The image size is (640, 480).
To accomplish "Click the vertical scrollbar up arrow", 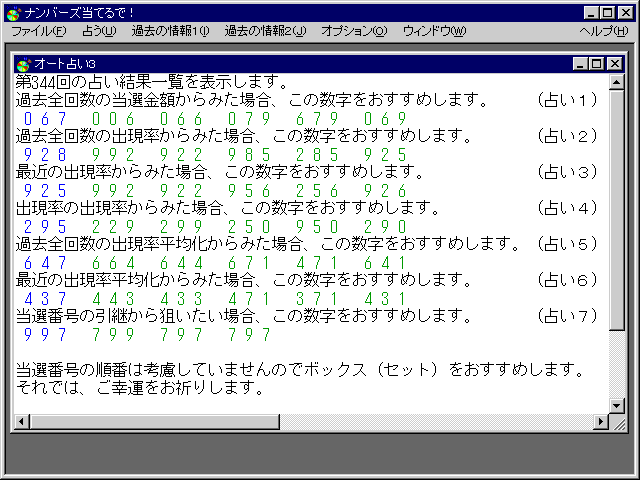I will [x=616, y=82].
